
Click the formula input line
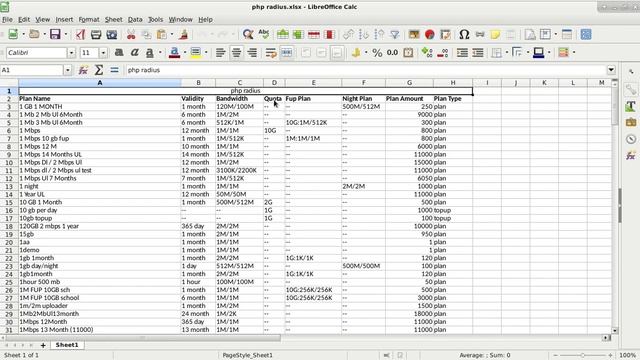pos(365,70)
